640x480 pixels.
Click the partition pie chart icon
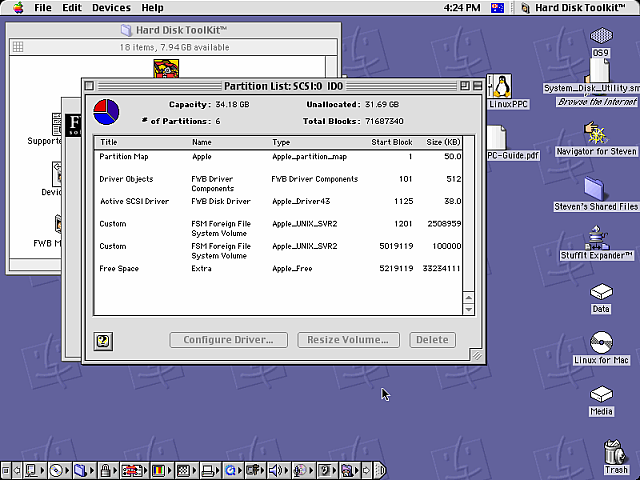pos(106,112)
